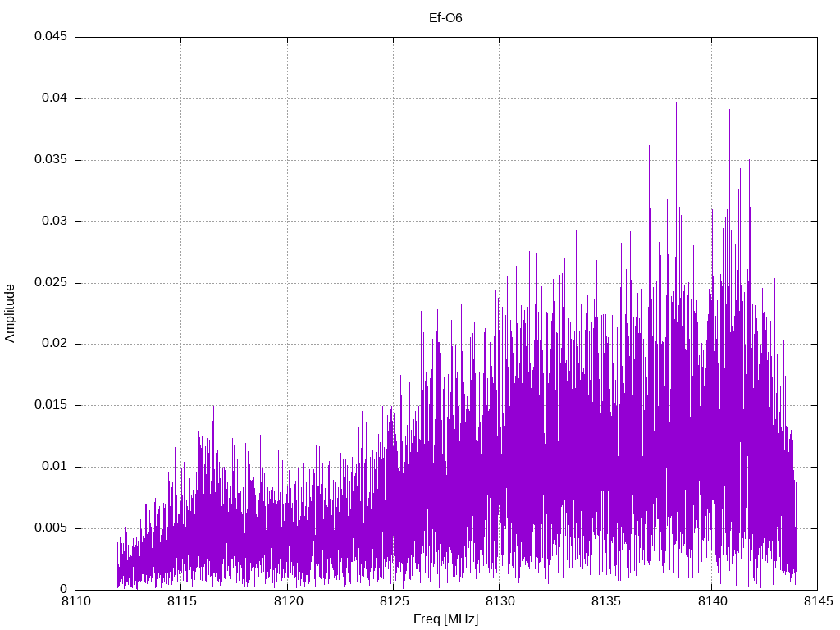This screenshot has height=630, width=840.
Task: Click the 0.005 y-axis tick label
Action: point(51,527)
